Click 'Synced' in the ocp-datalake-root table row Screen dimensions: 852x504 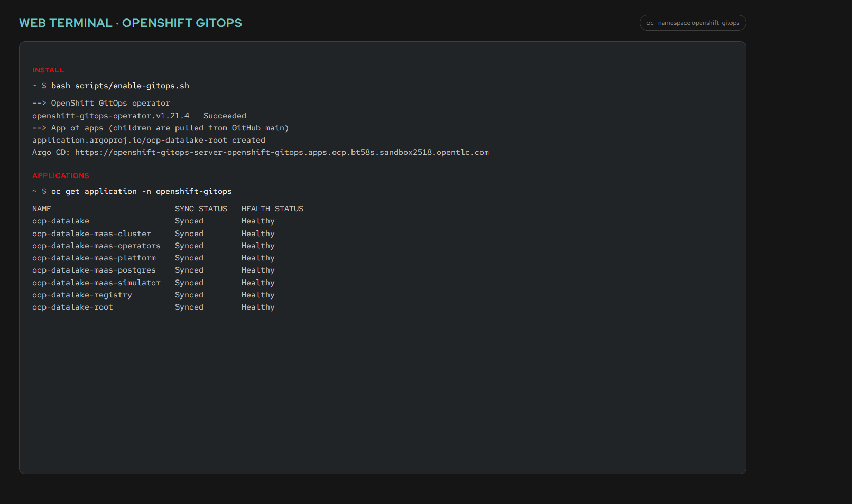coord(189,307)
